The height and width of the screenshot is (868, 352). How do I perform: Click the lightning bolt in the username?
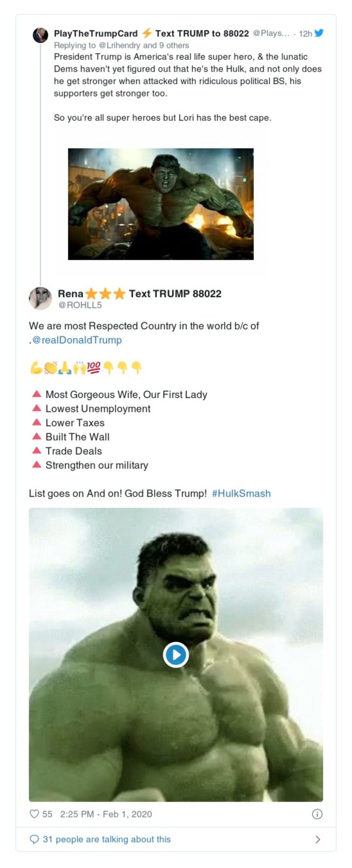click(x=148, y=33)
